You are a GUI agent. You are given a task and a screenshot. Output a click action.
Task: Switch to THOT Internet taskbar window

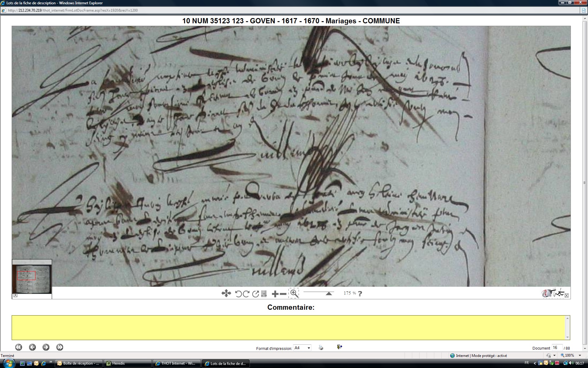[176, 363]
